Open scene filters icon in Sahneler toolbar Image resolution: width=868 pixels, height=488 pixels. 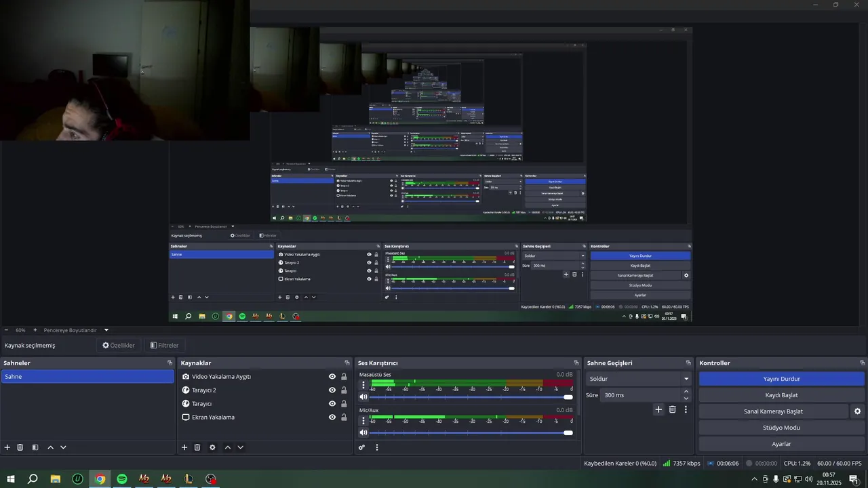(35, 447)
